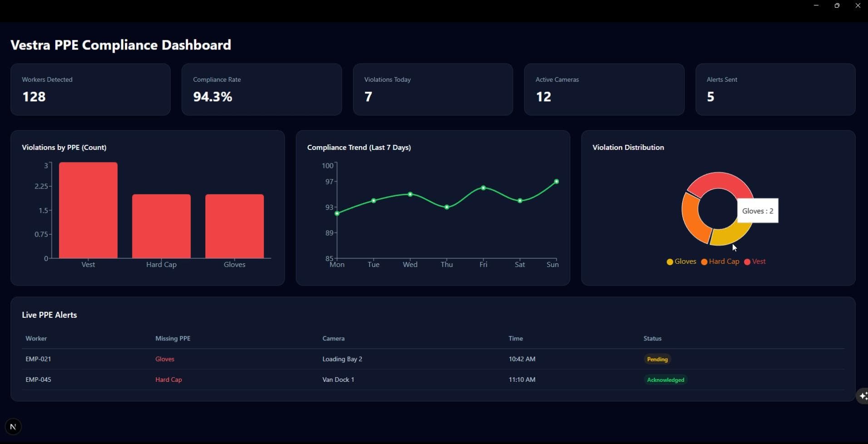Select the Hard Cap bar in the bar chart
The image size is (868, 444).
161,226
